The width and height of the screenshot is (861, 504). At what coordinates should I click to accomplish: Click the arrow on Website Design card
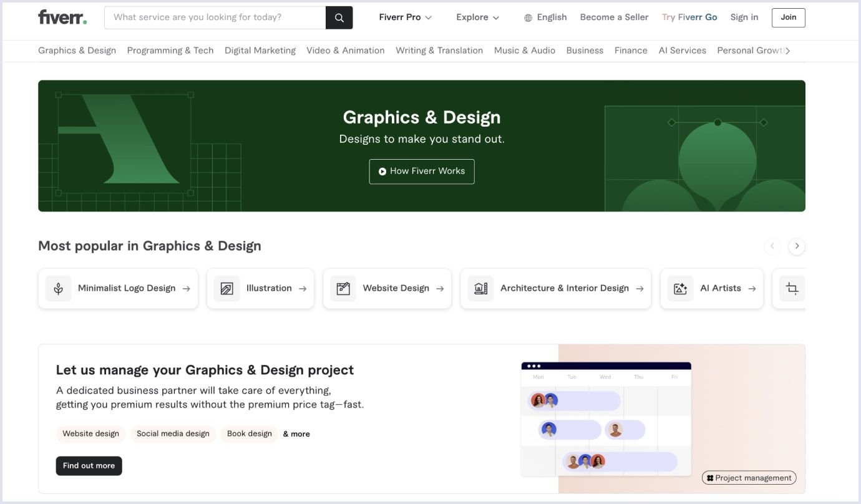(440, 289)
